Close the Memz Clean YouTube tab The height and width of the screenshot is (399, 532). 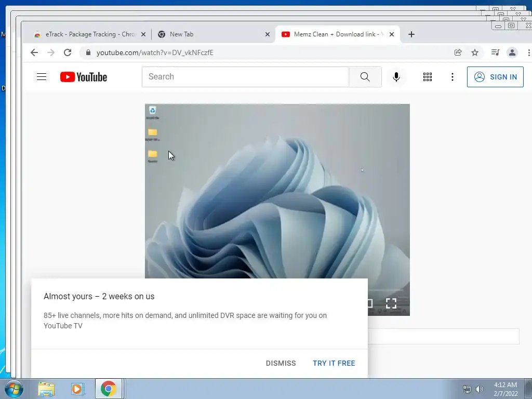click(392, 34)
